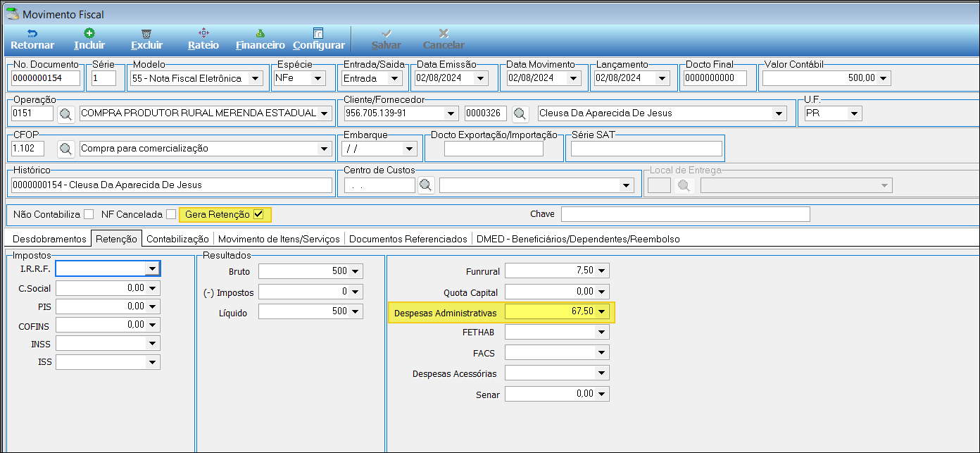Open the Quota Capital dropdown
This screenshot has width=980, height=453.
click(602, 292)
